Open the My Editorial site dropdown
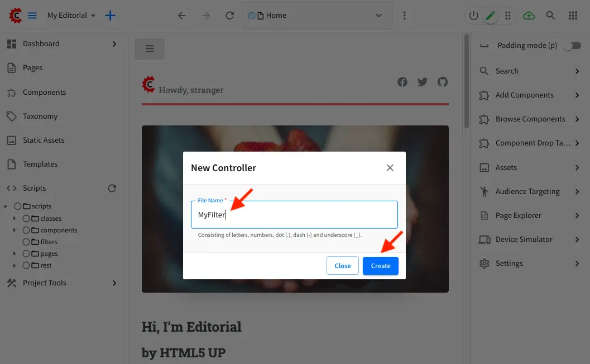The height and width of the screenshot is (364, 590). click(x=71, y=16)
